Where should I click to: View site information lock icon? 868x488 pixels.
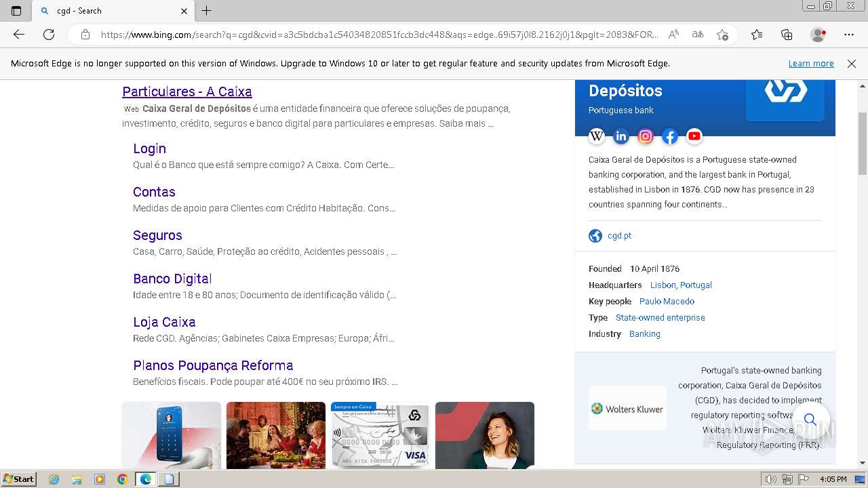(x=85, y=35)
